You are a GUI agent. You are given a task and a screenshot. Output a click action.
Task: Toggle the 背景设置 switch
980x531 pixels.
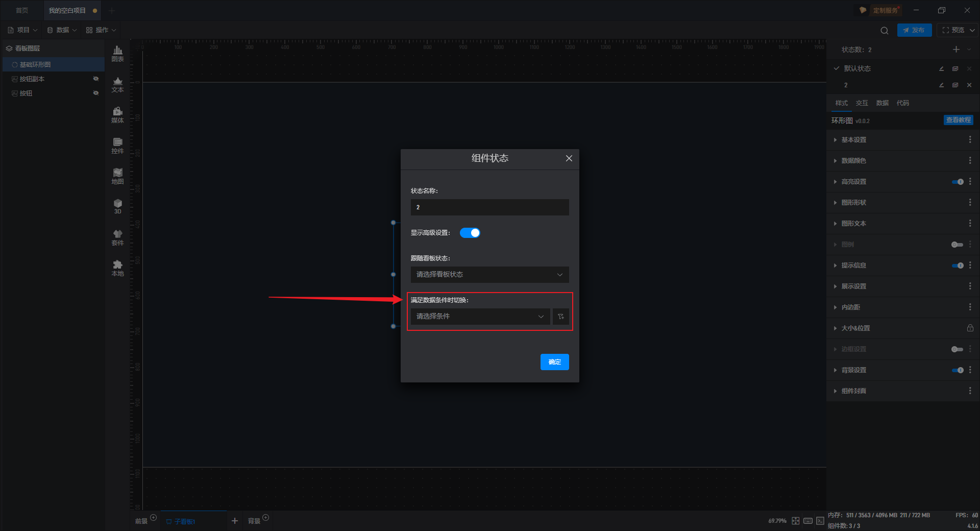(x=958, y=370)
